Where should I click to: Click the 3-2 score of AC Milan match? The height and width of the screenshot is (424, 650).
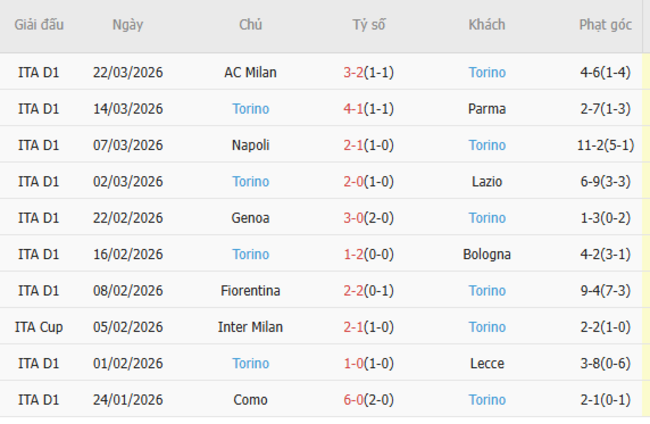click(x=353, y=72)
